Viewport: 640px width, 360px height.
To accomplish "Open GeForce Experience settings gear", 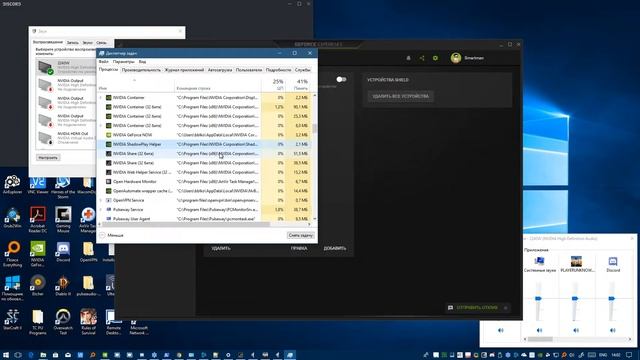I will coord(435,58).
